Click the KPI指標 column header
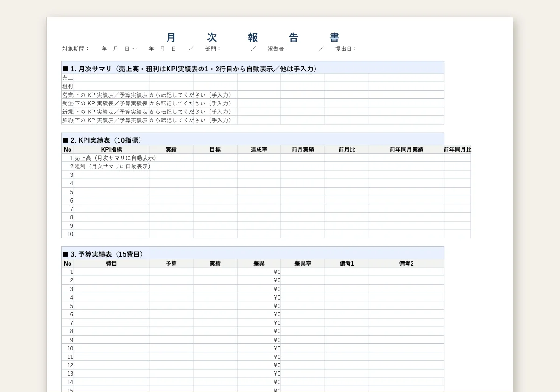Viewport: 560px width, 392px height. [x=112, y=150]
